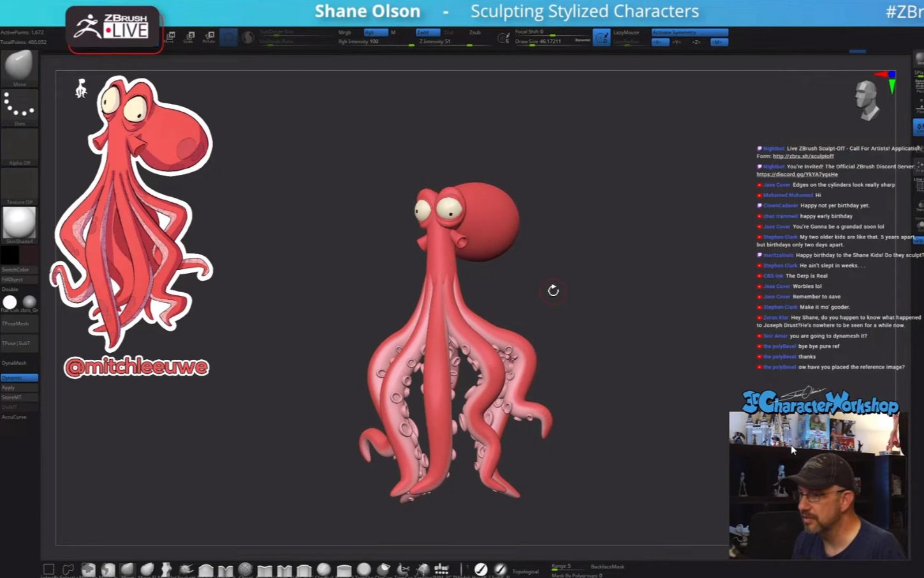This screenshot has height=578, width=924.
Task: Open the Alpha Off selector
Action: [19, 146]
